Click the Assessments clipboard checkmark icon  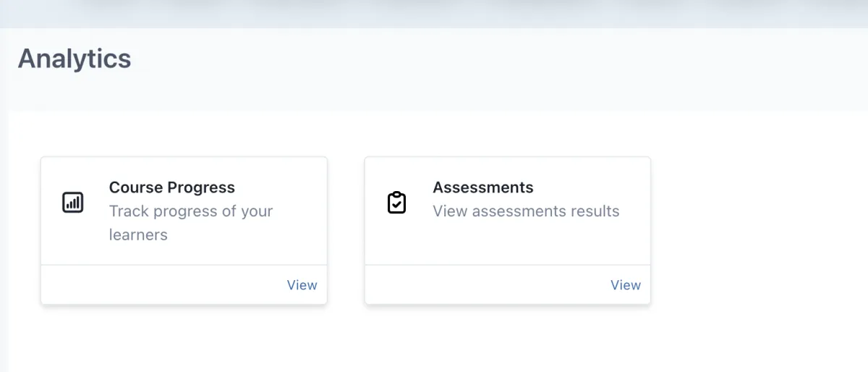[x=396, y=203]
